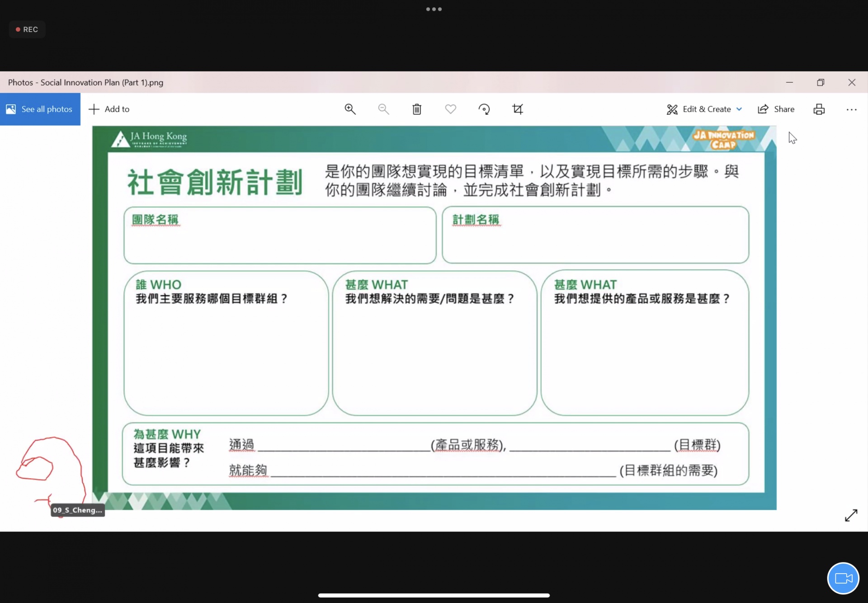Open the three-dots more options menu

851,109
